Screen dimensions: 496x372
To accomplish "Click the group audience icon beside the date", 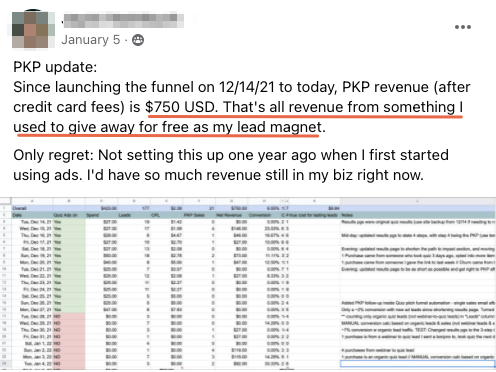I will pyautogui.click(x=138, y=40).
